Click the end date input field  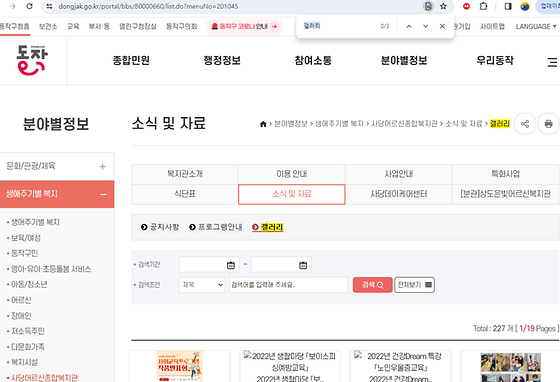pyautogui.click(x=281, y=265)
